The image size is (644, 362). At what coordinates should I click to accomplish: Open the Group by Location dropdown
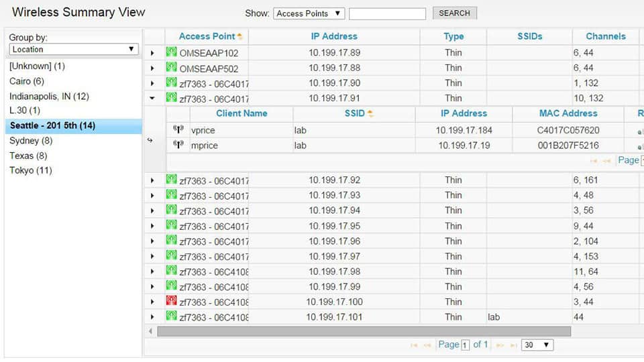[x=74, y=49]
